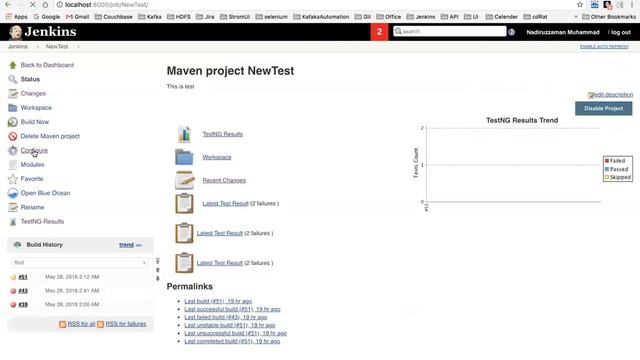The width and height of the screenshot is (640, 360).
Task: Click the search help question mark icon
Action: tap(511, 32)
